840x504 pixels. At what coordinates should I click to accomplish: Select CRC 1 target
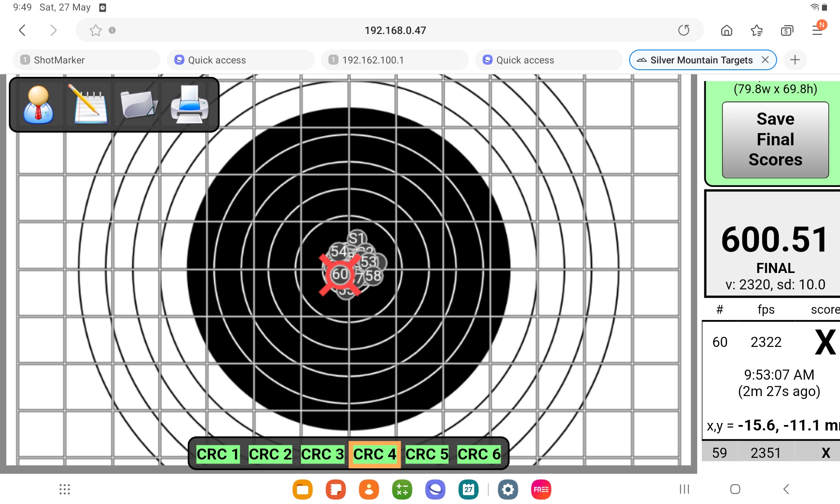click(x=218, y=454)
